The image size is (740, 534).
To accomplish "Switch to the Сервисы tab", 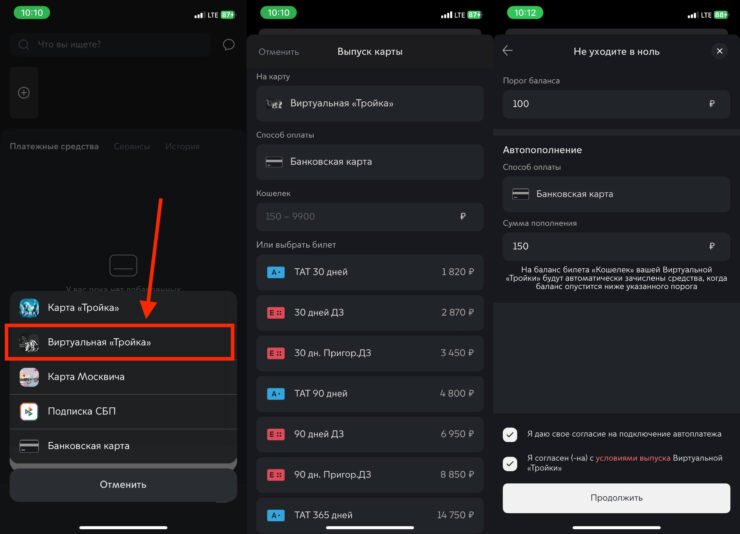I will click(131, 147).
